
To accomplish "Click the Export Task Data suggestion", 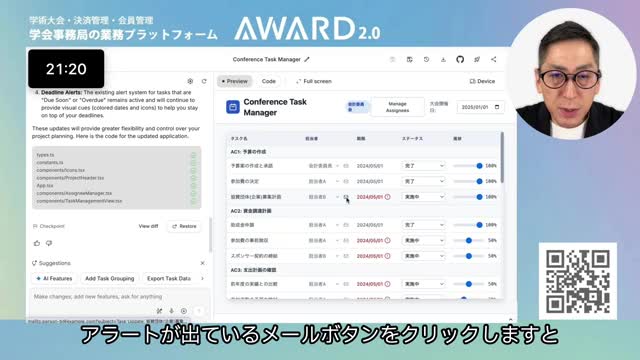I will click(x=169, y=278).
